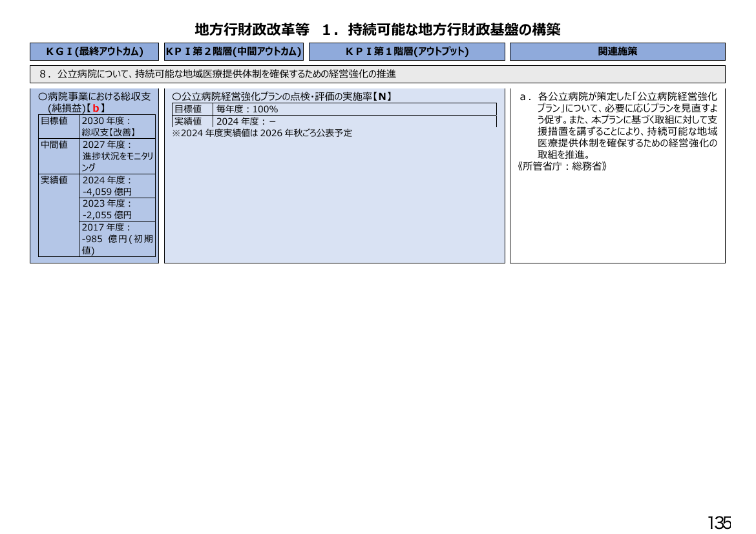Click the KPI 実績値 label cell

(x=193, y=121)
